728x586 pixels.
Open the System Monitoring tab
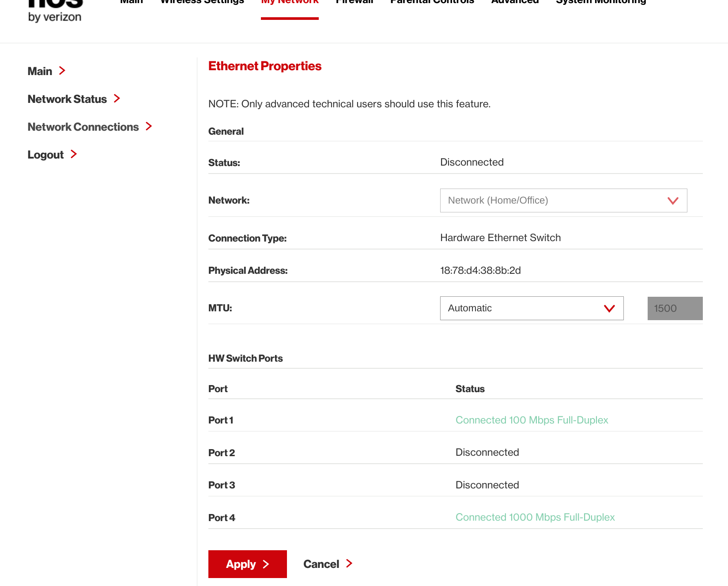pos(600,2)
